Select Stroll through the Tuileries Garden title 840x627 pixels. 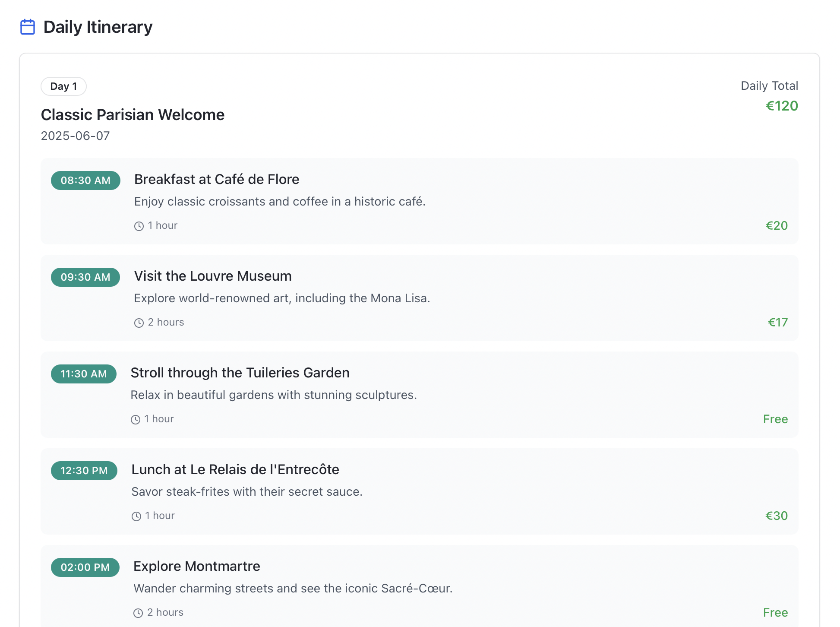tap(240, 373)
